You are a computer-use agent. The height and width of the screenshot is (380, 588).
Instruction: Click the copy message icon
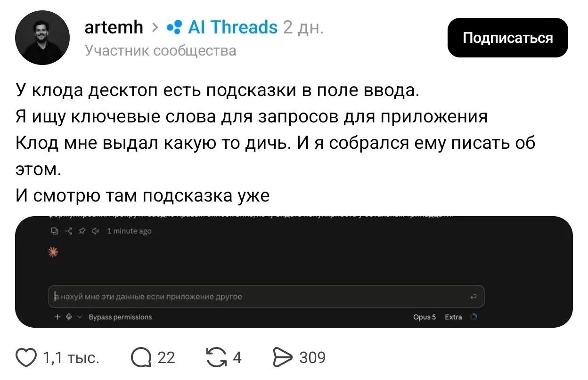point(55,231)
